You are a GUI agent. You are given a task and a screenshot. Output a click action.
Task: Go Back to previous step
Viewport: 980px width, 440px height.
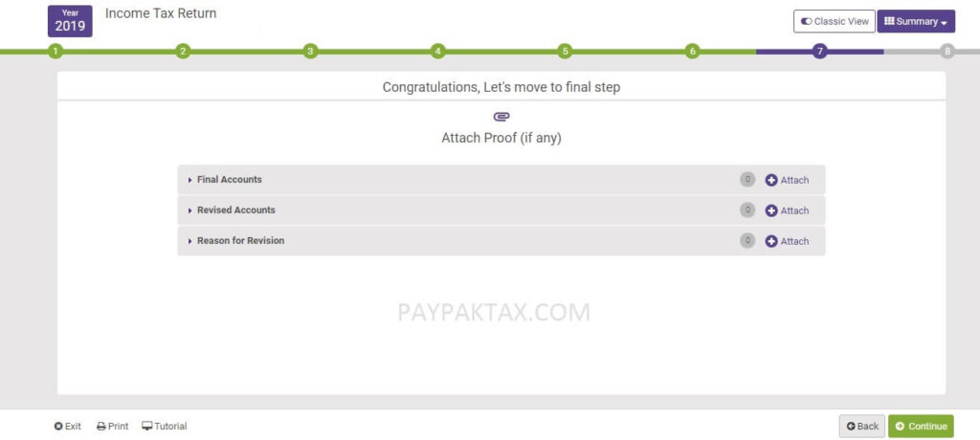point(862,427)
